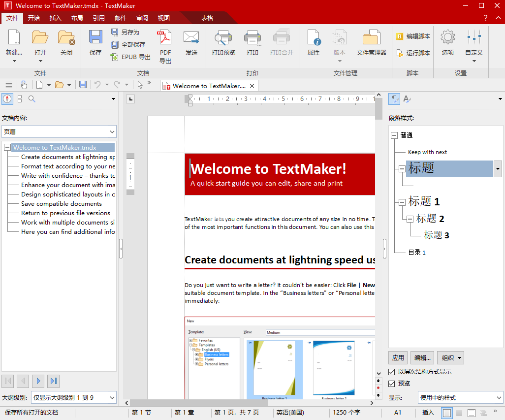Select 'Return to previous file versions' outline item
Screen dimensions: 505x420
click(65, 213)
